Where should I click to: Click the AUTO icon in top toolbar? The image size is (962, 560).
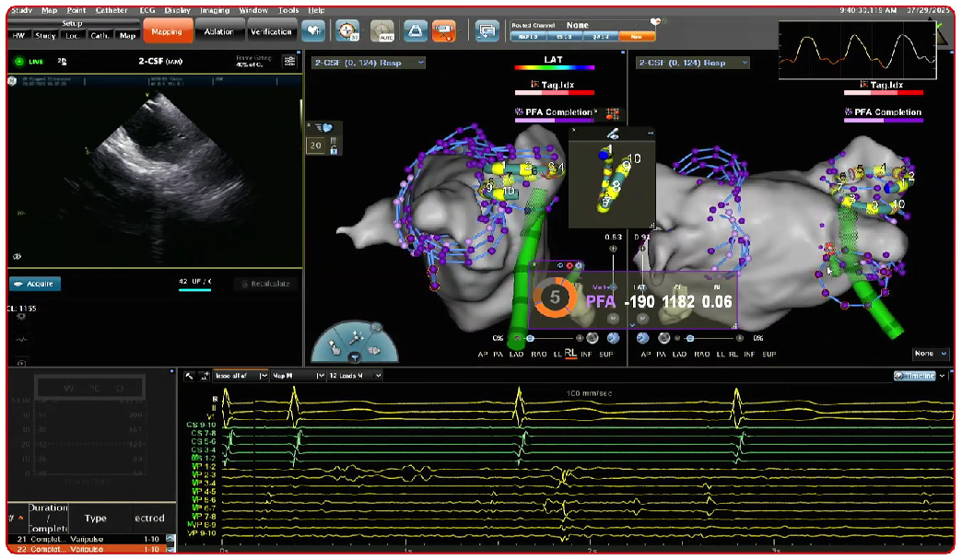(381, 31)
